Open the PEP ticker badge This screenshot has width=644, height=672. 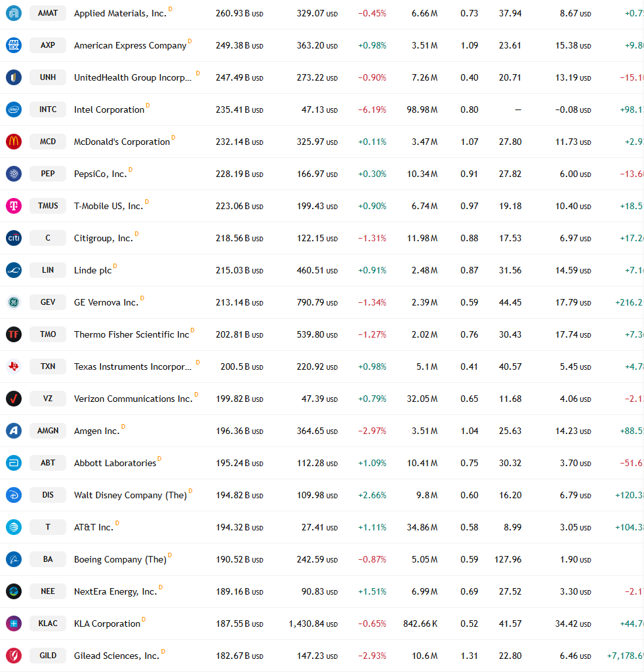(x=48, y=174)
